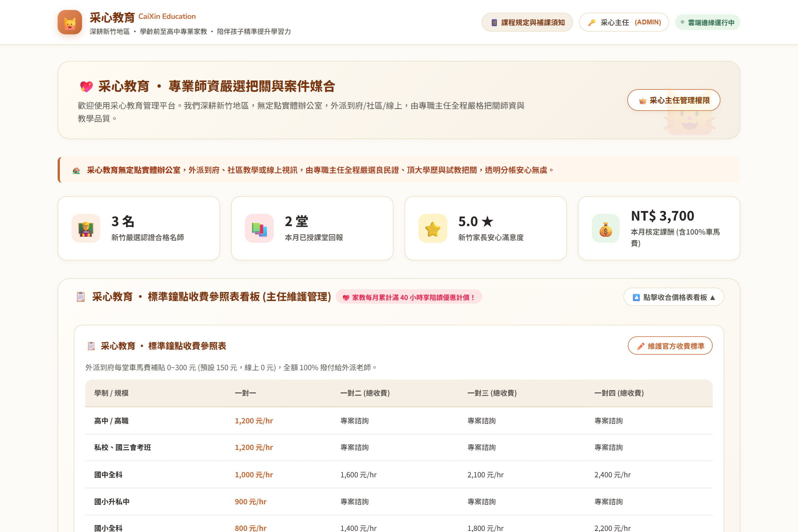Click the money bag icon on NT$ 3,700 card
Screen dimensions: 798x532
pos(606,229)
